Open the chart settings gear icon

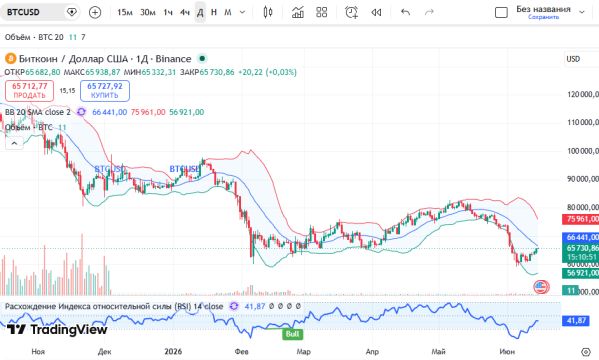[586, 352]
